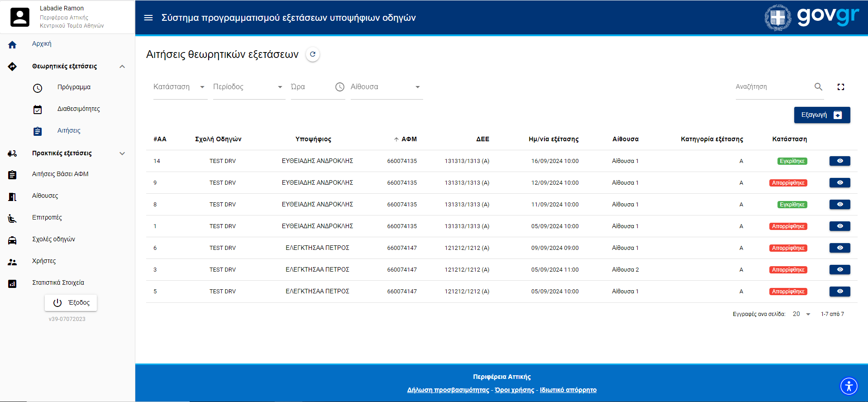
Task: Open the accessibility widget icon
Action: pos(849,386)
